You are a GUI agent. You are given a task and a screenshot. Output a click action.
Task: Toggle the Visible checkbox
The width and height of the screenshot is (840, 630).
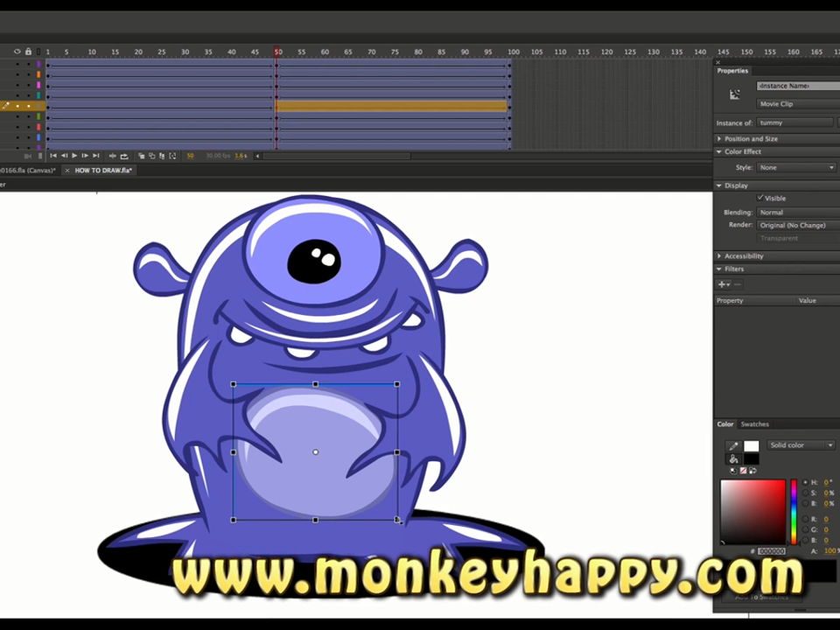point(759,198)
